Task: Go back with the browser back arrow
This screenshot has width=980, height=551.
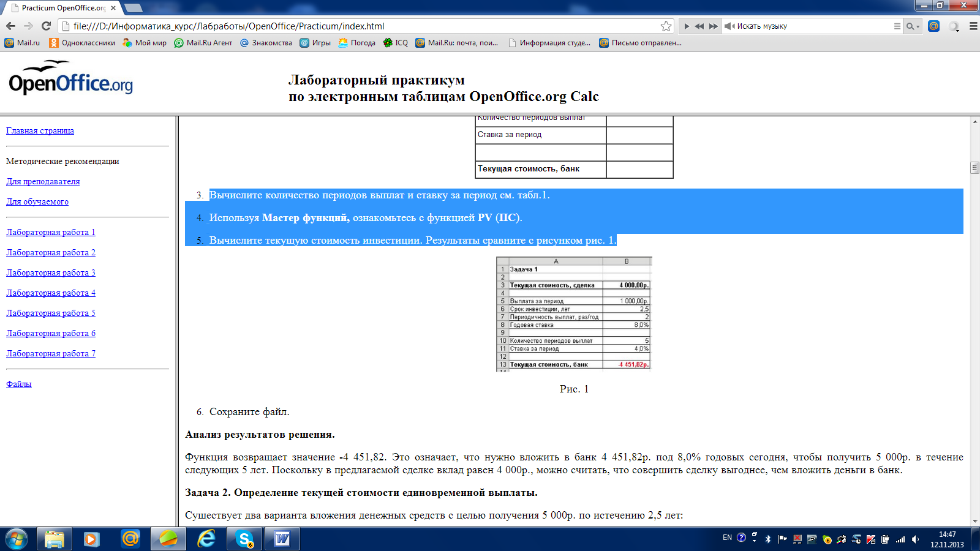Action: click(10, 26)
